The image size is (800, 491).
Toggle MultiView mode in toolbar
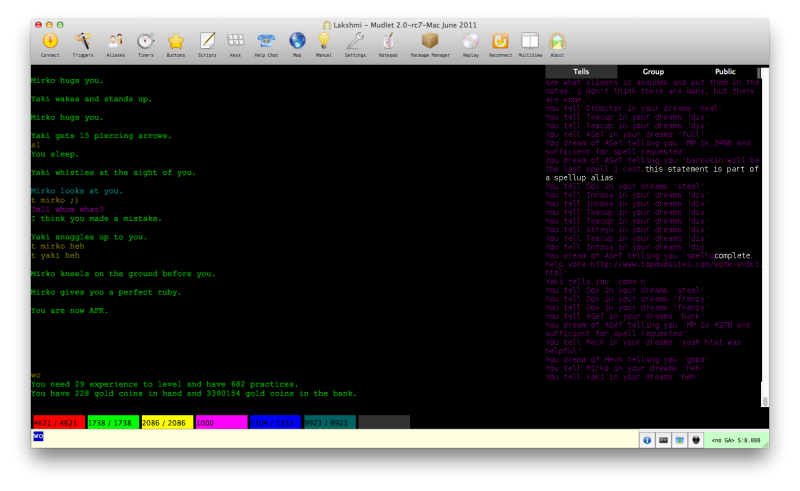tap(530, 42)
